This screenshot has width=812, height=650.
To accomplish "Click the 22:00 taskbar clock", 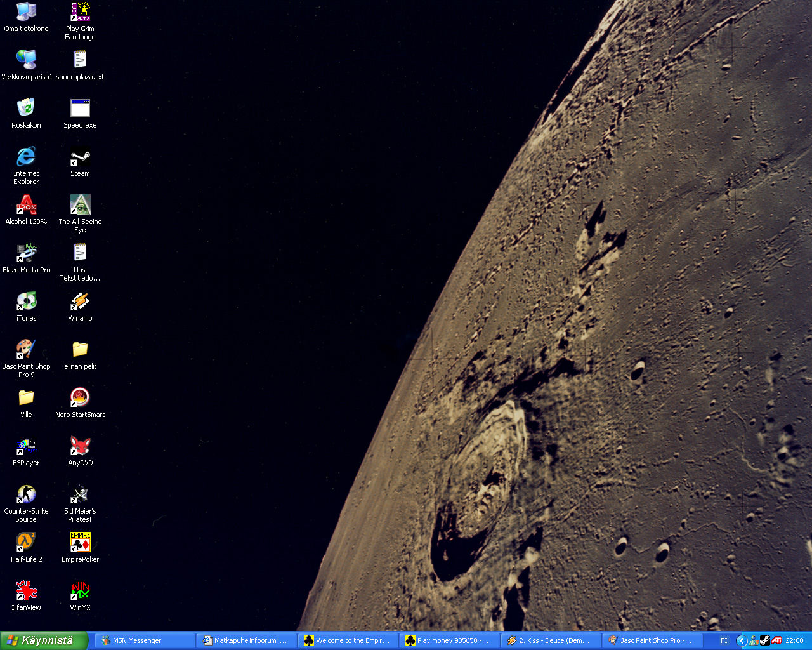I will [794, 640].
